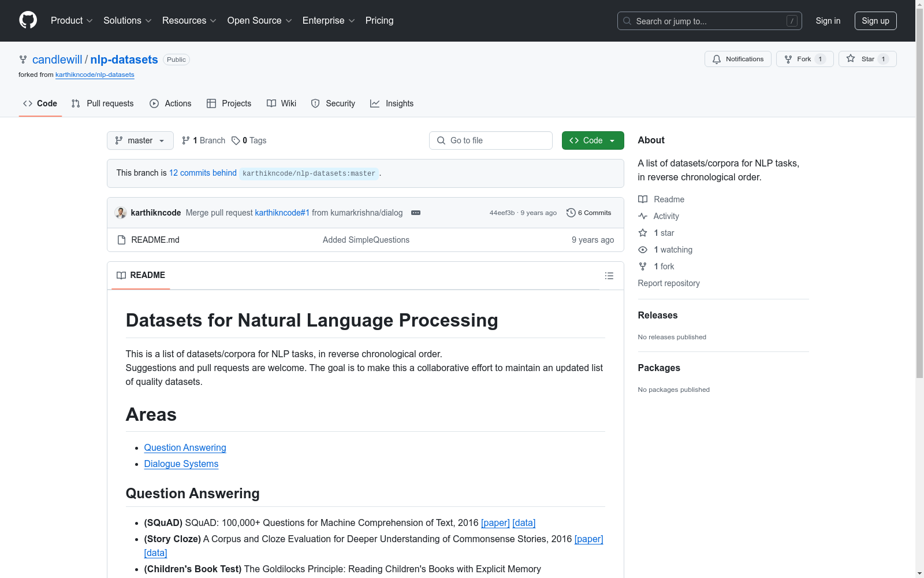Click the Fork button
This screenshot has width=924, height=578.
click(x=805, y=59)
